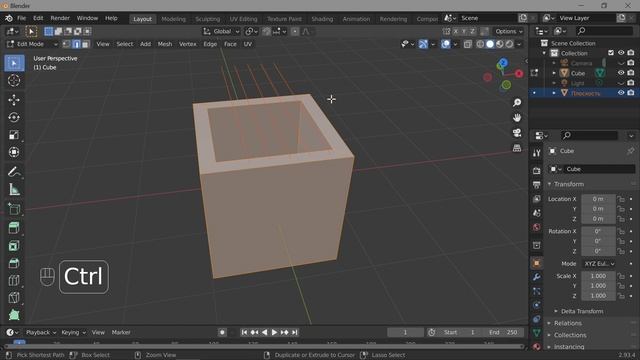Activate the Transform tool
640x360 pixels.
coord(14,152)
